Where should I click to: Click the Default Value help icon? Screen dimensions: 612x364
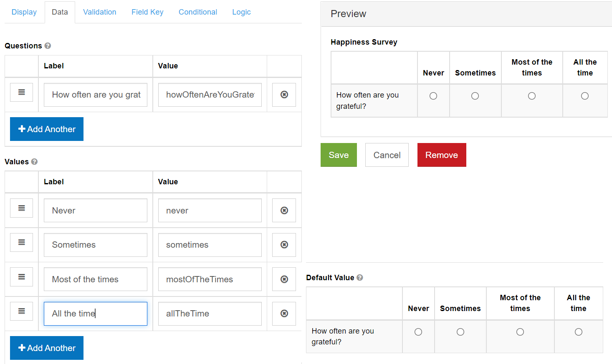pyautogui.click(x=359, y=278)
